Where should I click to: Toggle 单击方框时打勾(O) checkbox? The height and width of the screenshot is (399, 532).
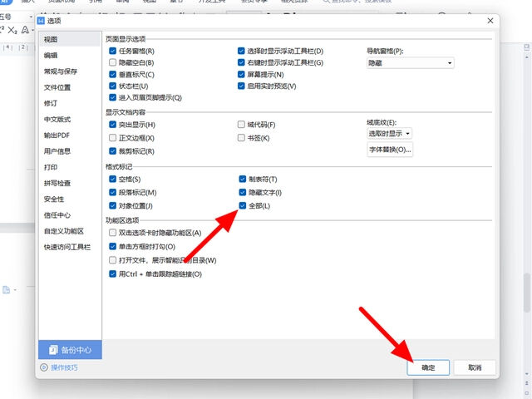pyautogui.click(x=113, y=246)
